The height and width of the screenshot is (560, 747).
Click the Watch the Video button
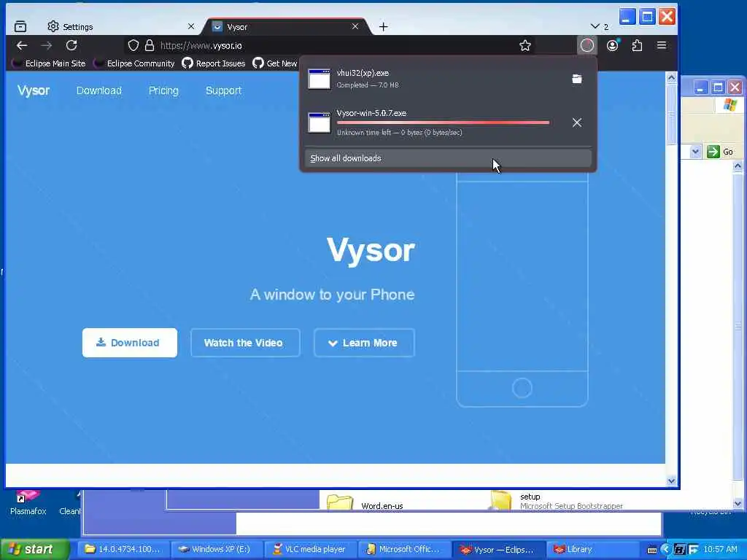pyautogui.click(x=245, y=343)
